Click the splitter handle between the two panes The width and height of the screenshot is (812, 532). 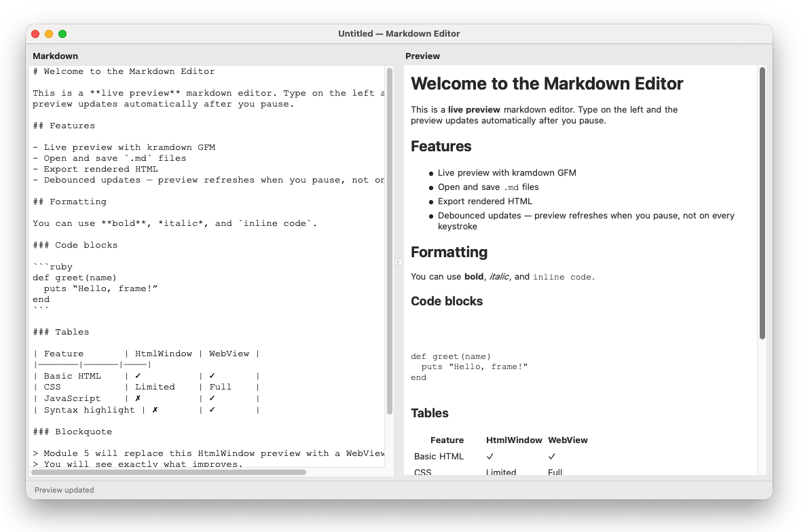[x=397, y=261]
